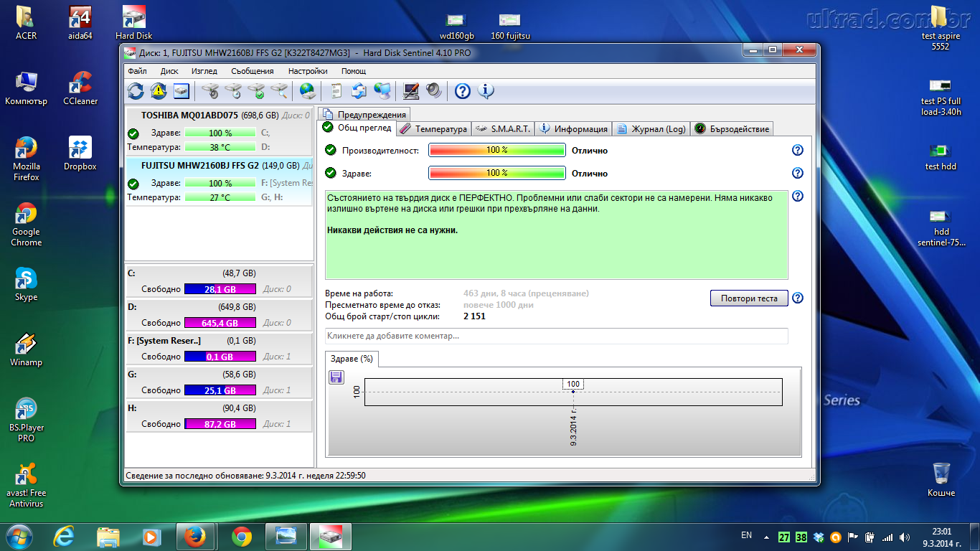Click the G: partition 25,1 GB bar

(220, 390)
